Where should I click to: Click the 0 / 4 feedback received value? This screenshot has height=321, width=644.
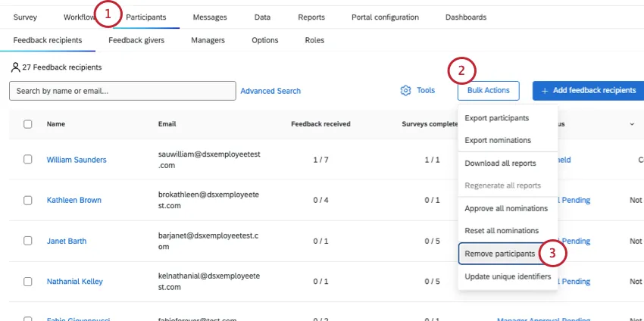click(x=320, y=201)
